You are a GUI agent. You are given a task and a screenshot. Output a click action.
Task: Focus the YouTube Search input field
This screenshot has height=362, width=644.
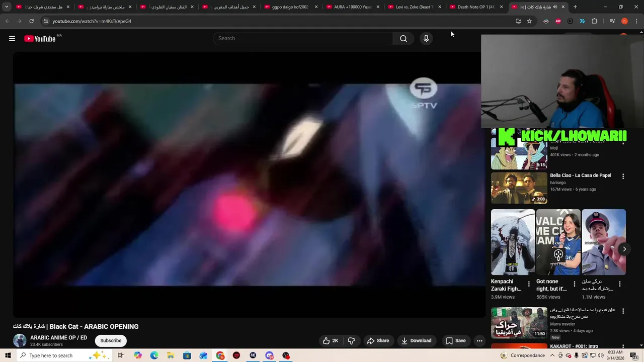303,39
